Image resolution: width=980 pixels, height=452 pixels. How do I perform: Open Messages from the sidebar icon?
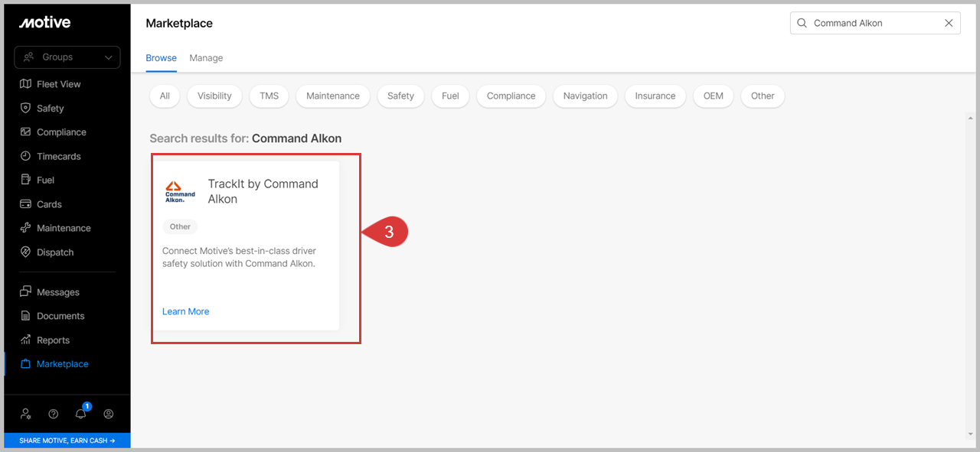click(x=25, y=292)
